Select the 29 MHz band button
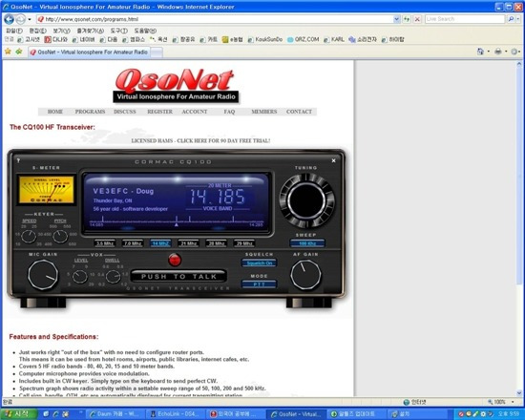525x420 pixels. tap(244, 243)
